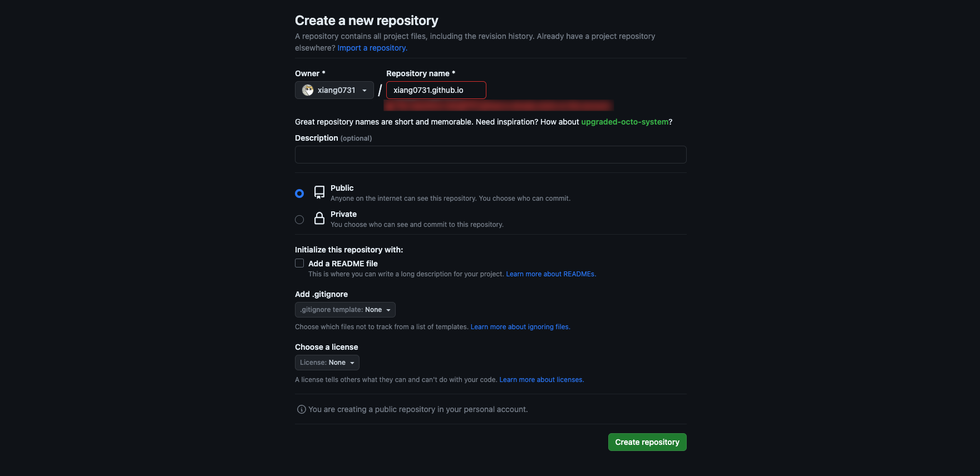The height and width of the screenshot is (476, 980).
Task: Open Learn more about READMEs link
Action: click(x=550, y=274)
